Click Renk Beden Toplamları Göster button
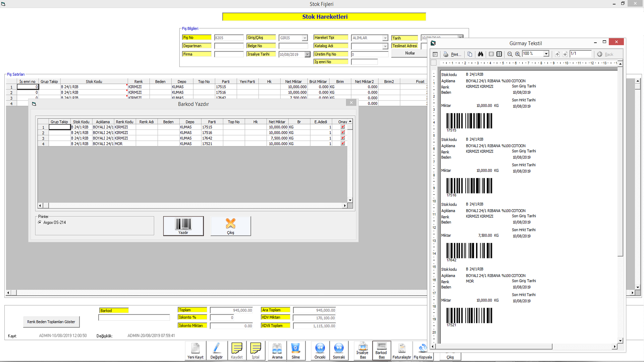 click(x=51, y=322)
